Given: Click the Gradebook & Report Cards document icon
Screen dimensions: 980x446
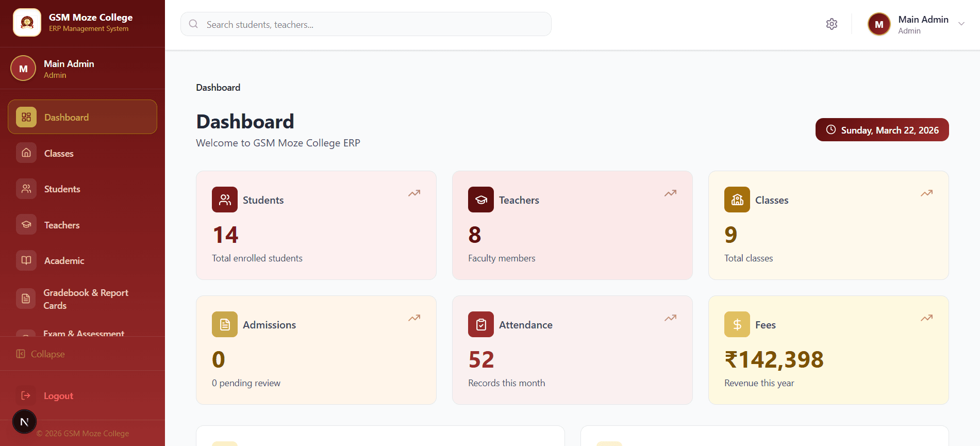Looking at the screenshot, I should tap(26, 298).
